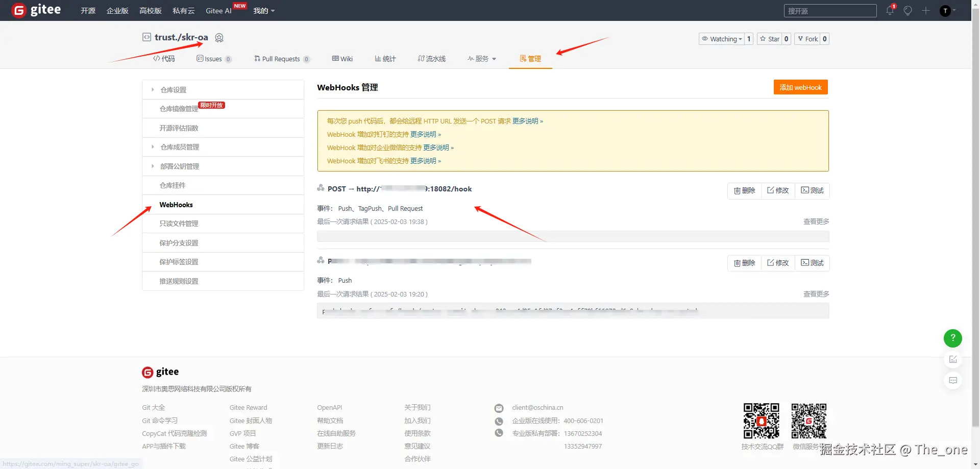Open the 统计 tab

(x=385, y=59)
